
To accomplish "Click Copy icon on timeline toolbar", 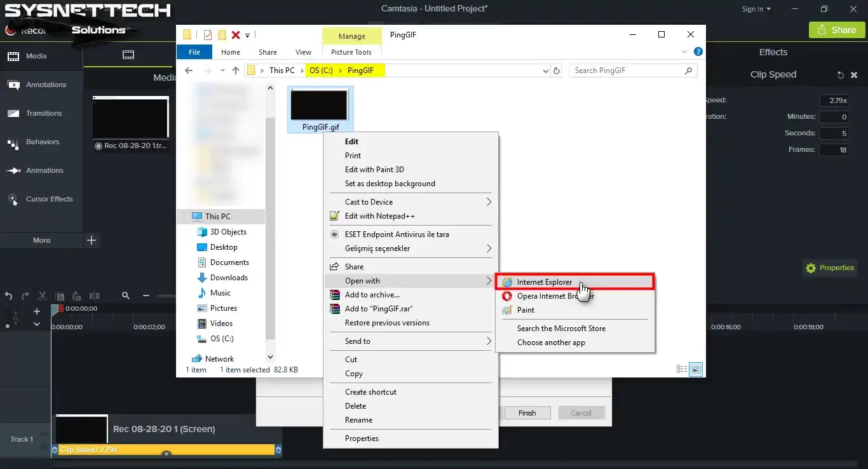I will (x=60, y=296).
